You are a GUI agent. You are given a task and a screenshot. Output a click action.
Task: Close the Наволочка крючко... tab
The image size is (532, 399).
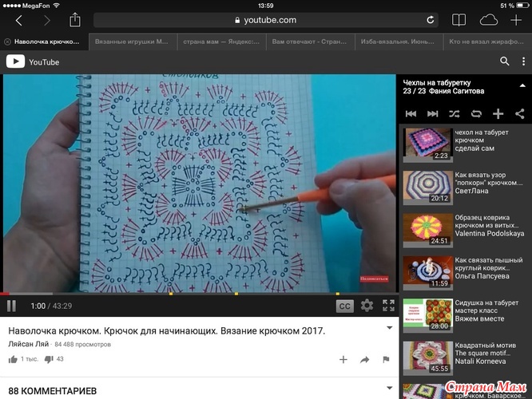click(7, 41)
